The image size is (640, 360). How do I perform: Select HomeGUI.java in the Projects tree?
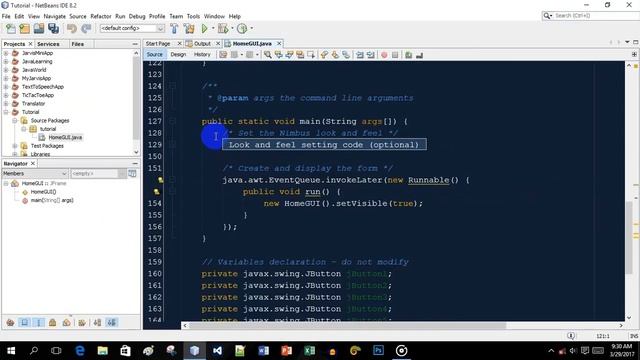[65, 138]
